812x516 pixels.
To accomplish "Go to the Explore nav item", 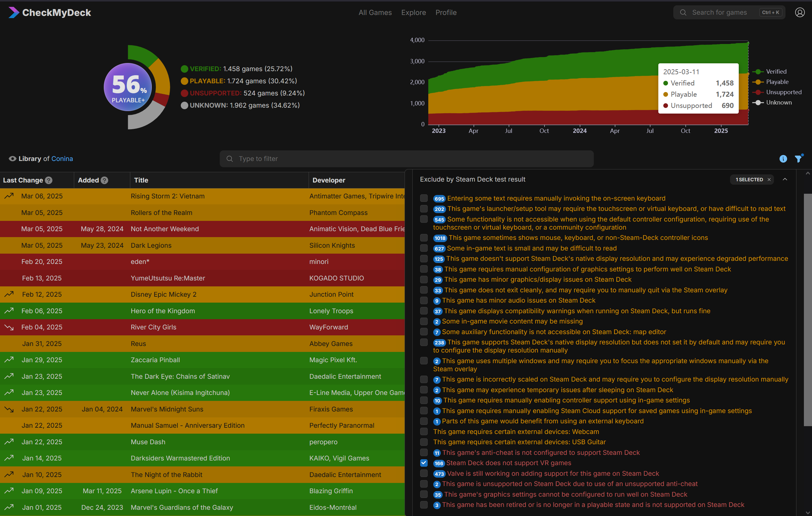I will point(413,12).
